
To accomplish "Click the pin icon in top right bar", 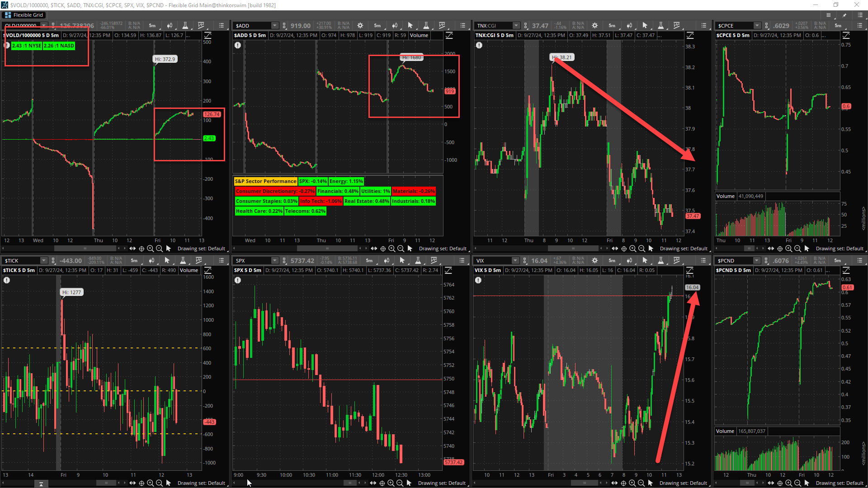I will point(844,15).
